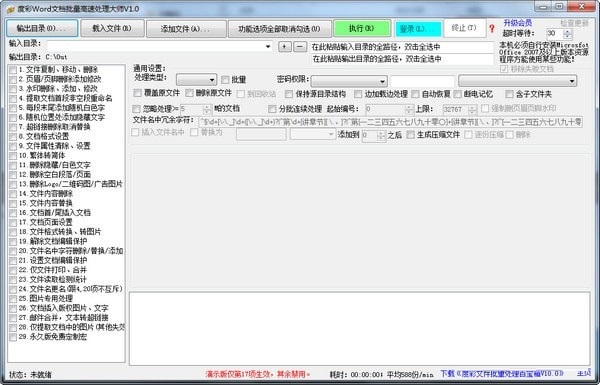
Task: Enable the 自动恢复 checkbox
Action: coord(415,94)
